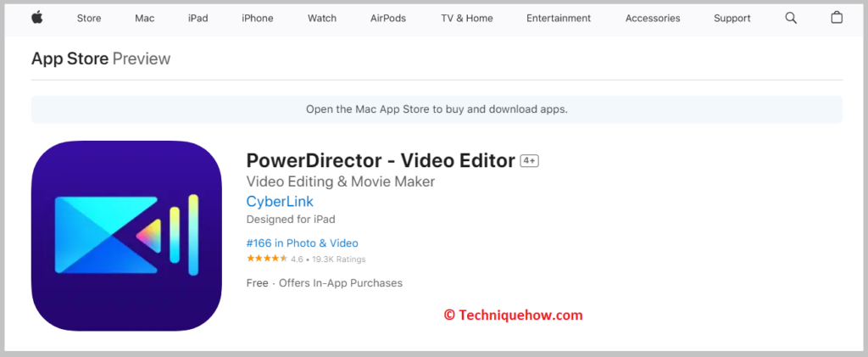Go to the Support page
The height and width of the screenshot is (357, 868).
[732, 18]
